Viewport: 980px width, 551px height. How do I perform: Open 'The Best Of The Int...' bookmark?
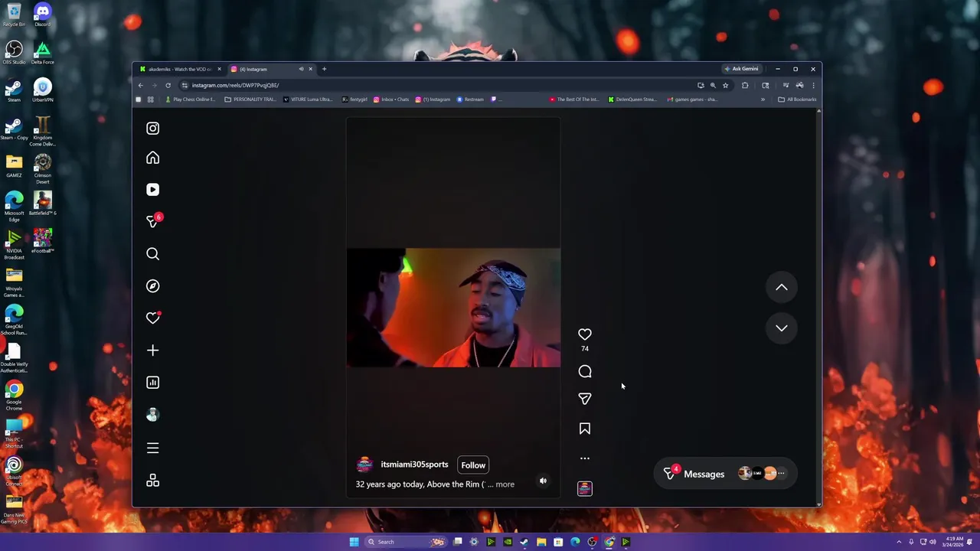[x=574, y=99]
